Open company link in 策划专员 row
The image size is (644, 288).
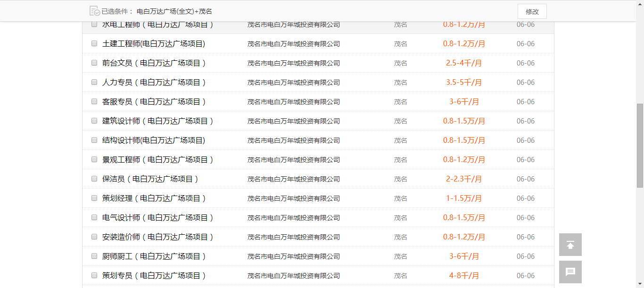pos(293,276)
